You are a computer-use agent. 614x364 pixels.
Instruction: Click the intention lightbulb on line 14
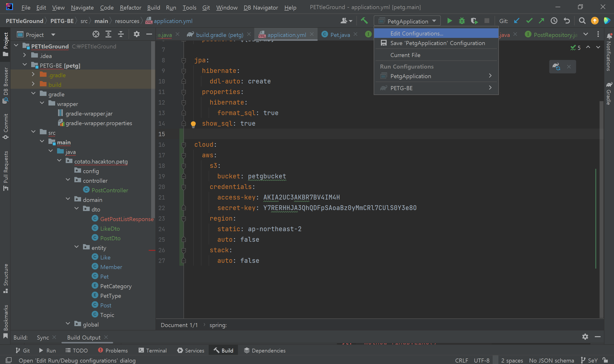(193, 124)
